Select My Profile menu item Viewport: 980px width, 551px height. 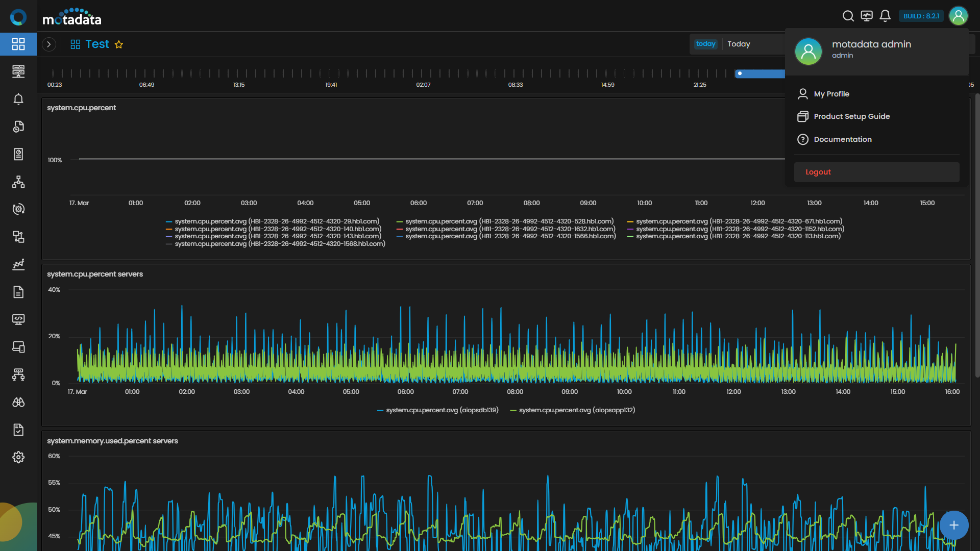coord(831,94)
